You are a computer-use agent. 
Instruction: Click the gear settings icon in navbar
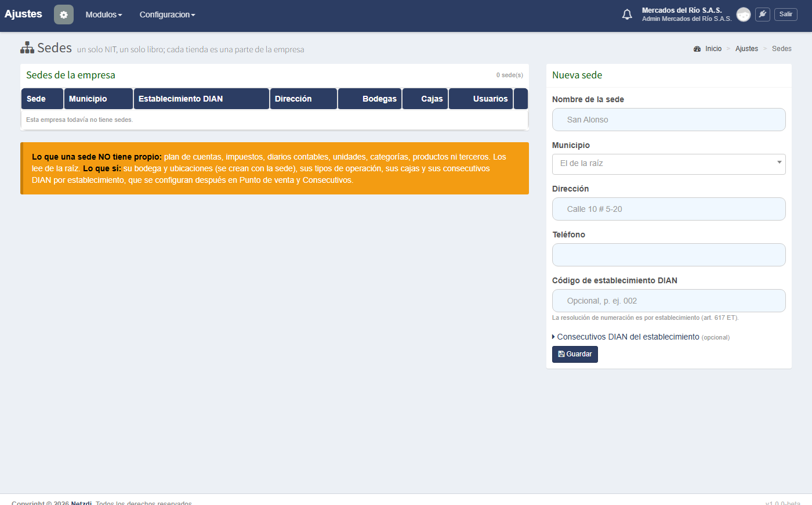pyautogui.click(x=64, y=15)
